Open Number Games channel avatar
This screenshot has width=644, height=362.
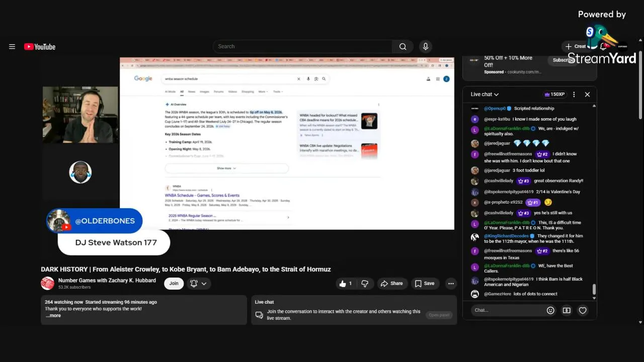47,284
